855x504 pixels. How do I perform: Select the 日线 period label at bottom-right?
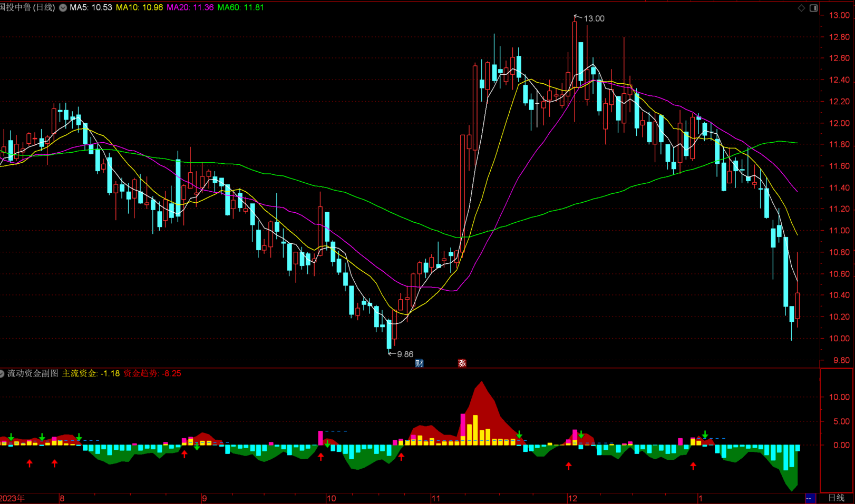coord(836,498)
